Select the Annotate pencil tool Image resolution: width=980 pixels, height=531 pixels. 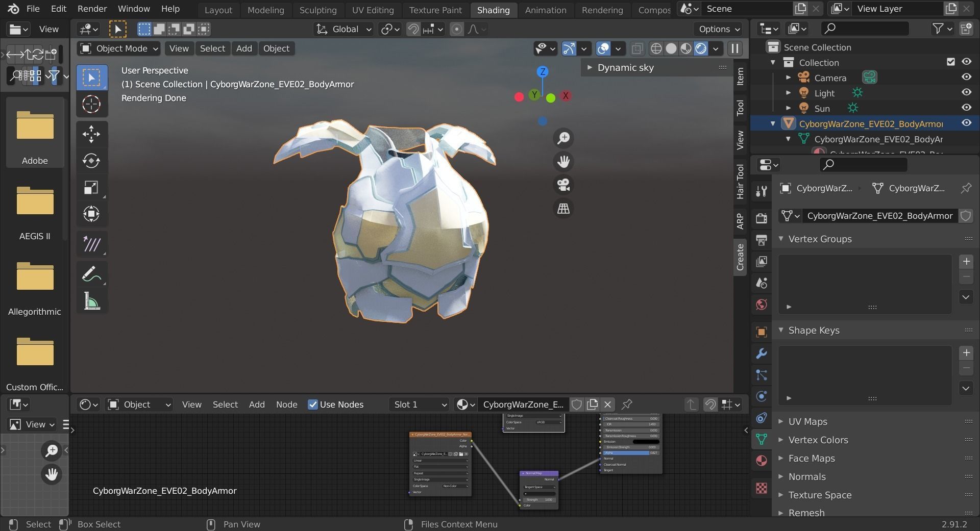click(92, 274)
